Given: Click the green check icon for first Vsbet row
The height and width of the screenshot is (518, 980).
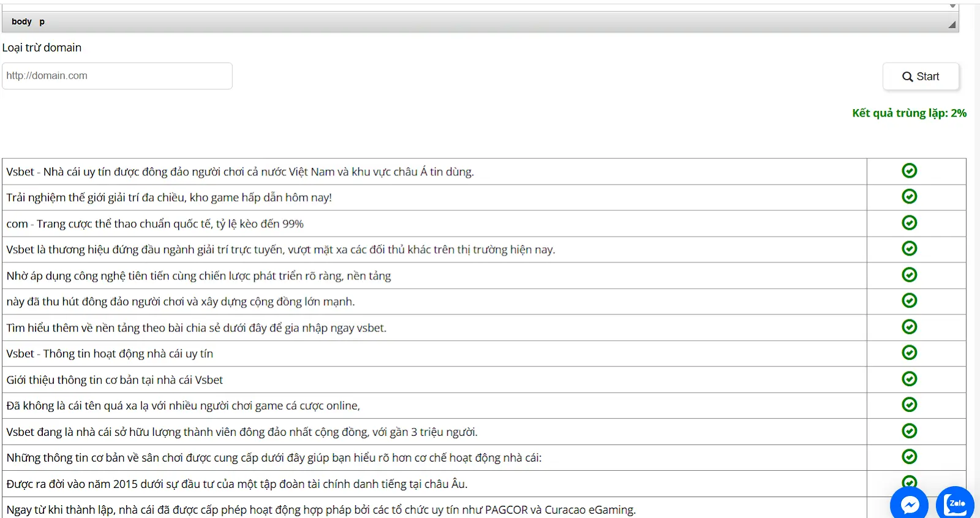Looking at the screenshot, I should click(x=909, y=171).
